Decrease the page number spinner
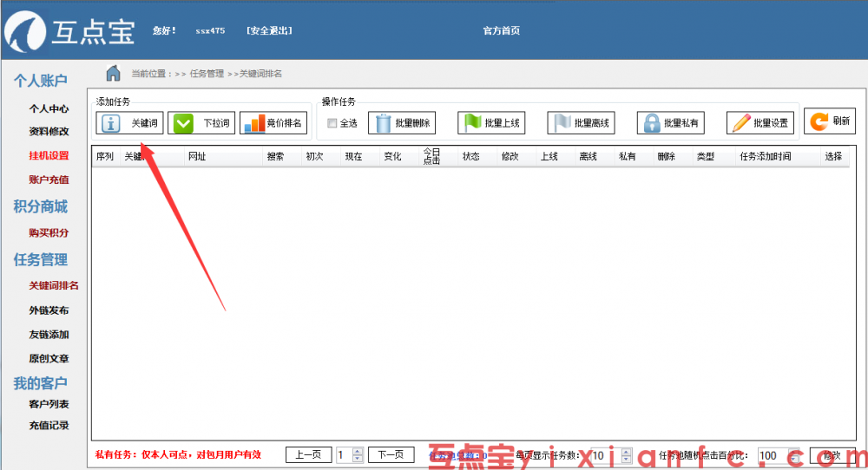Screen dimensions: 868x470 click(x=358, y=459)
